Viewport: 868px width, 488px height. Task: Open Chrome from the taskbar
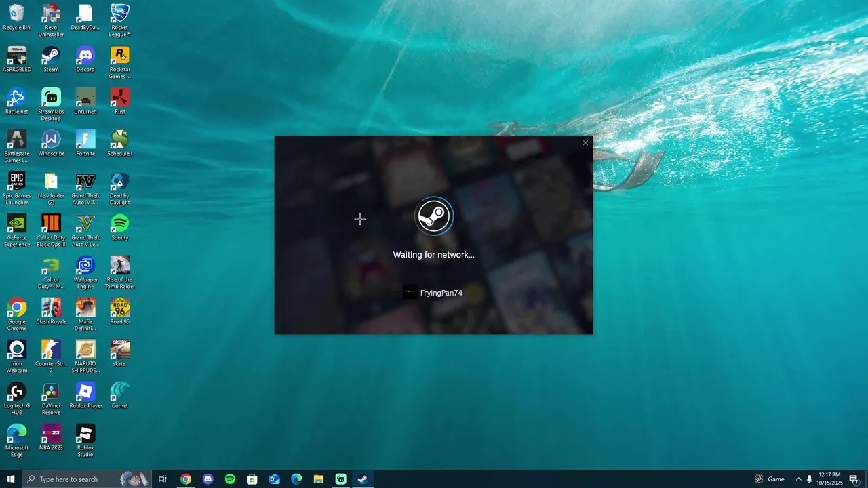186,479
